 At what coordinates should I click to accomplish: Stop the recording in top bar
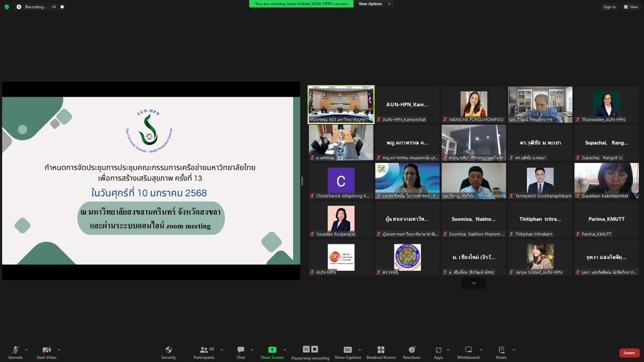coord(62,7)
